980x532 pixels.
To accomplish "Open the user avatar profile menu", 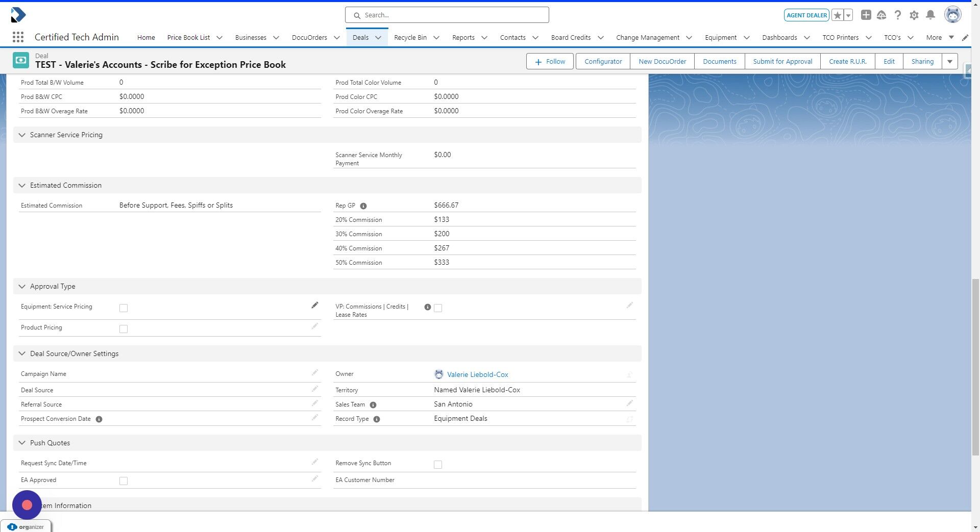I will [x=952, y=15].
